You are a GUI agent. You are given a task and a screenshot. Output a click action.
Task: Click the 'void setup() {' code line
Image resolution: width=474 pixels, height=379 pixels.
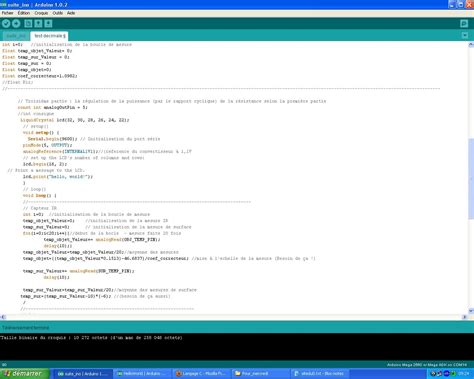tap(41, 133)
